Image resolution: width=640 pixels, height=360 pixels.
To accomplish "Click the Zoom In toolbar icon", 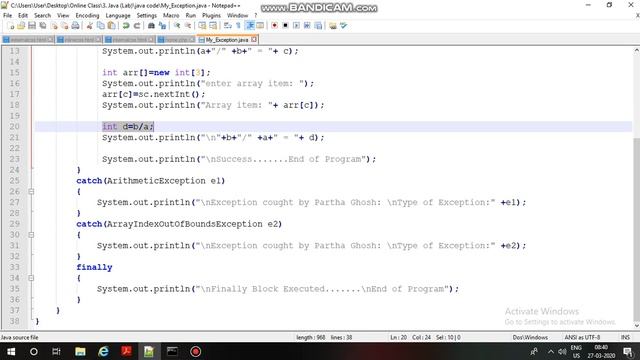I will (x=177, y=26).
